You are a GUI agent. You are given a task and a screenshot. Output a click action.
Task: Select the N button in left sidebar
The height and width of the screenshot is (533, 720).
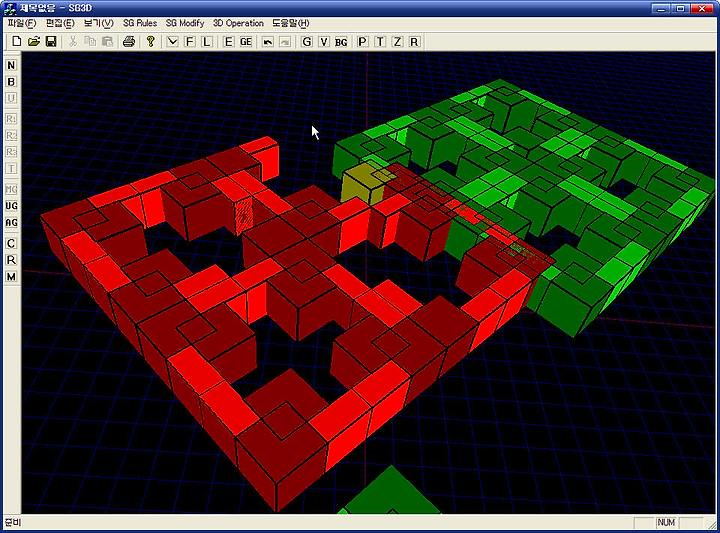11,65
